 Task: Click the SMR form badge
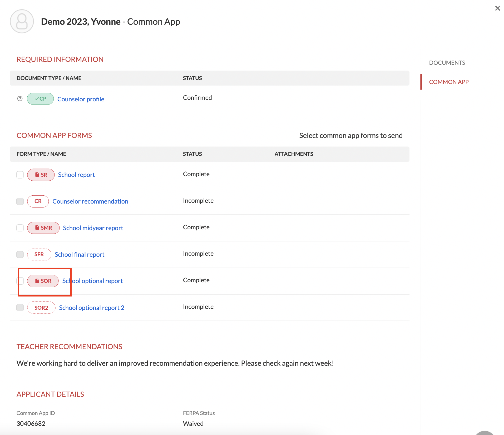click(x=43, y=228)
